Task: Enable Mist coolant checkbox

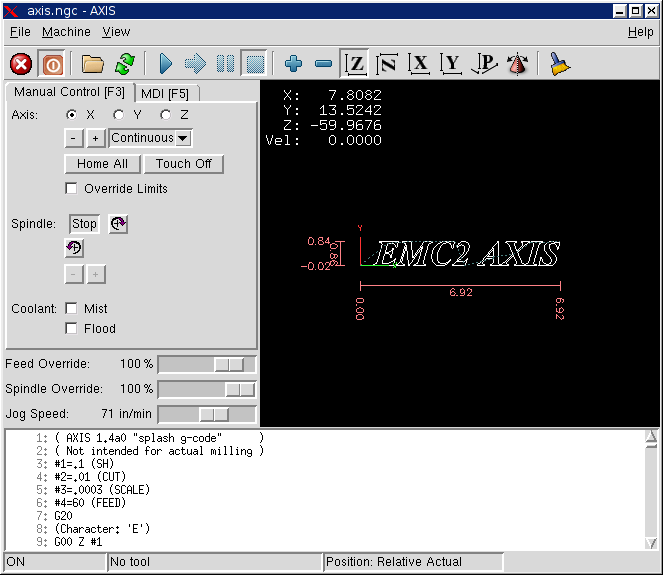Action: [71, 308]
